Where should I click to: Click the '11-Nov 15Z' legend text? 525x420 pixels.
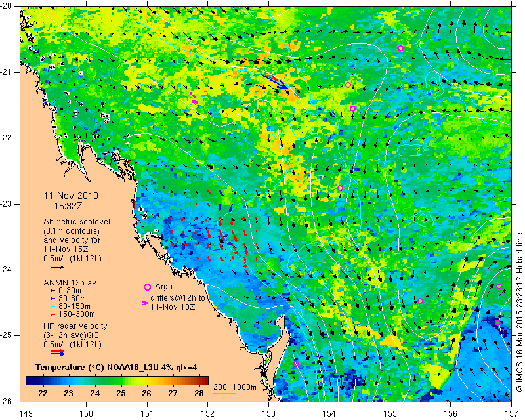pos(66,249)
